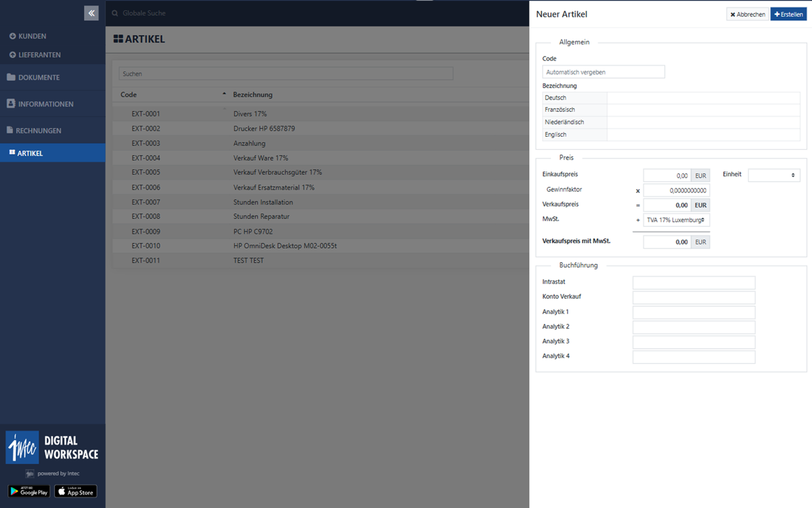
Task: Click the Intec Digital Workspace logo
Action: coord(52,448)
